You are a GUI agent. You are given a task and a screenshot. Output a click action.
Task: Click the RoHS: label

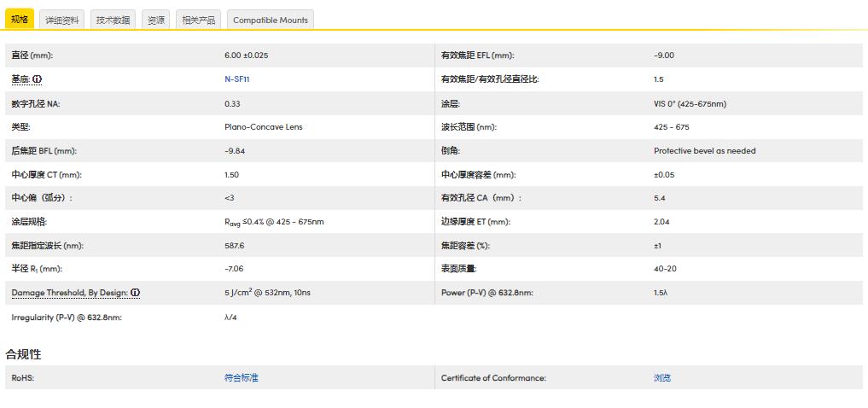tap(23, 377)
